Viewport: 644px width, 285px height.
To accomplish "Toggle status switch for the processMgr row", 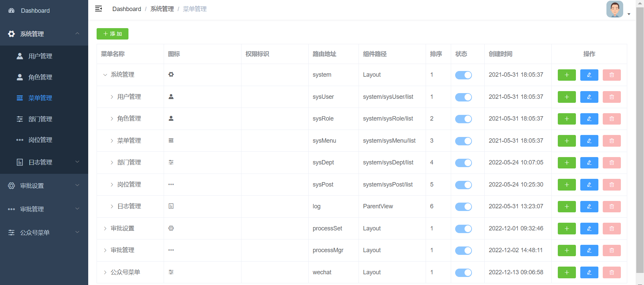I will coord(464,251).
